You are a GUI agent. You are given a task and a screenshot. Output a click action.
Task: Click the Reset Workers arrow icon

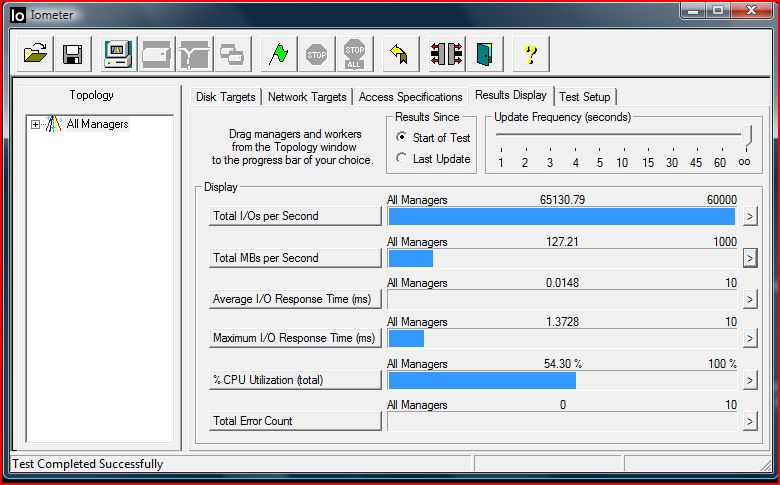400,54
